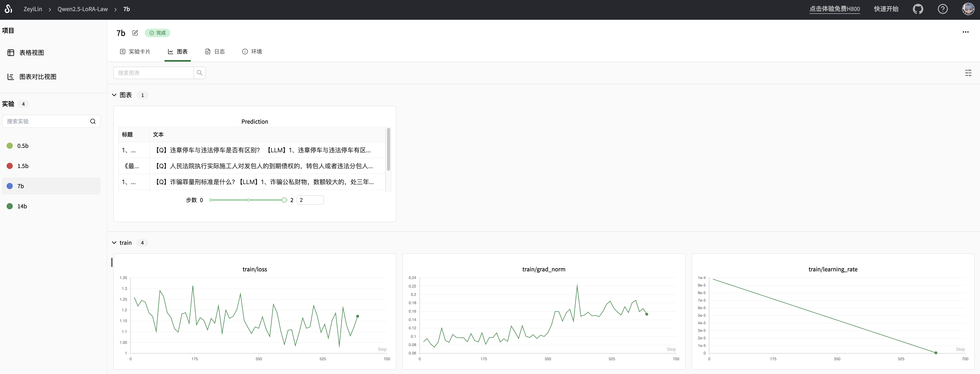Switch to the 日志 tab
The image size is (980, 374).
coord(215,51)
